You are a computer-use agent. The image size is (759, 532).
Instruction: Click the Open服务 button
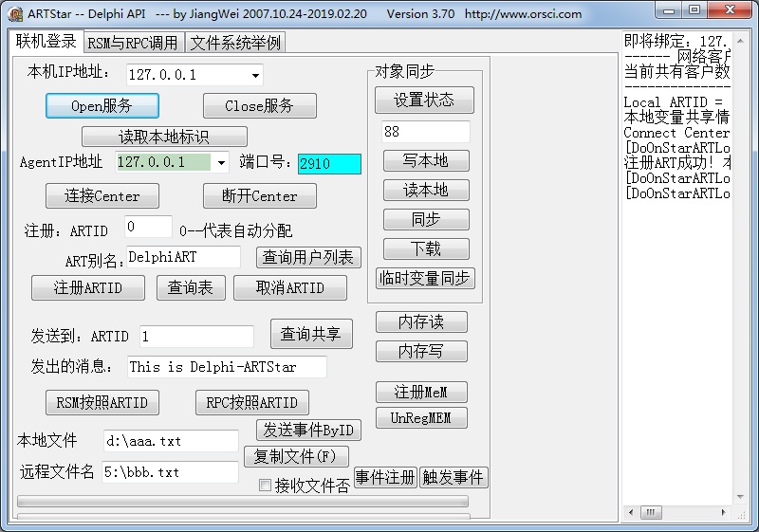[x=102, y=105]
